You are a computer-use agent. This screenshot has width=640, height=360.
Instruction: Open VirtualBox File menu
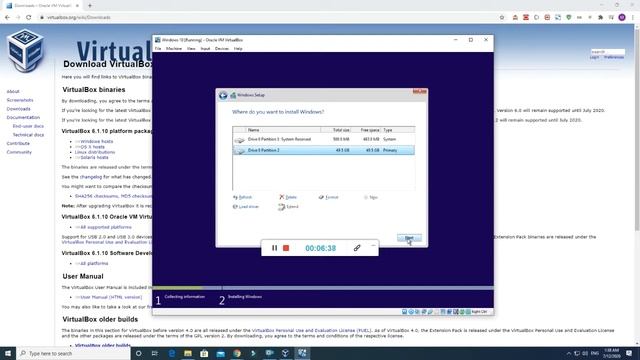pyautogui.click(x=158, y=49)
